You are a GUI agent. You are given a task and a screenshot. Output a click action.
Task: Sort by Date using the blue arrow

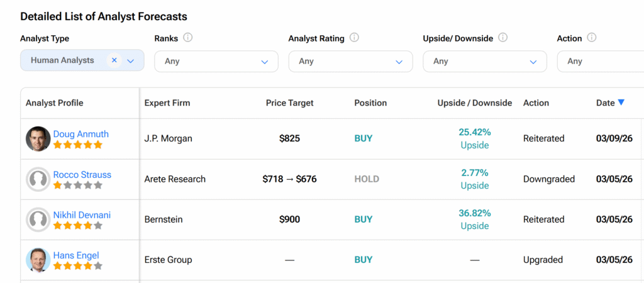(x=621, y=103)
